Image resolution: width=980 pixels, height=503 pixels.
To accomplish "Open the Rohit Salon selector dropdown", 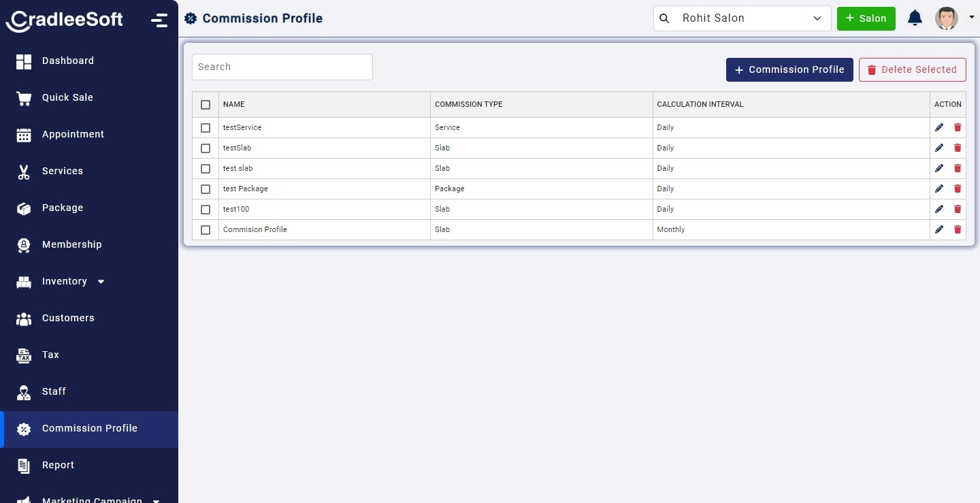I will click(x=742, y=18).
